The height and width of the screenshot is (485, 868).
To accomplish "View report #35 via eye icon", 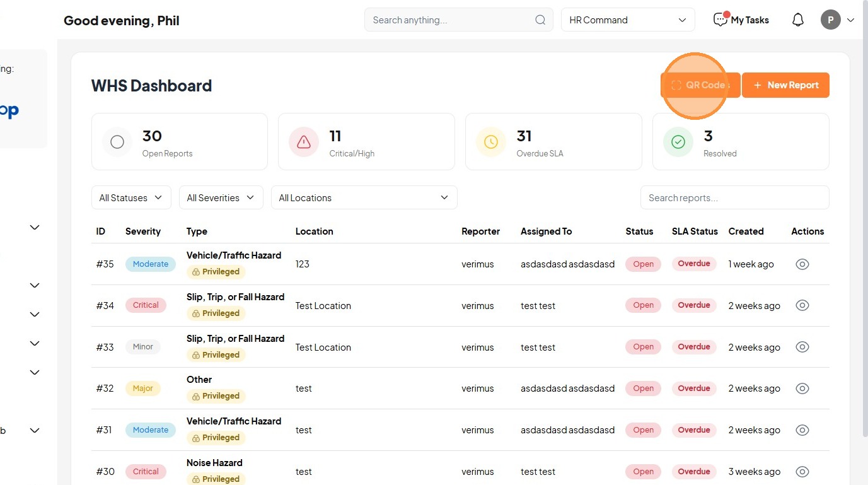I will tap(802, 264).
